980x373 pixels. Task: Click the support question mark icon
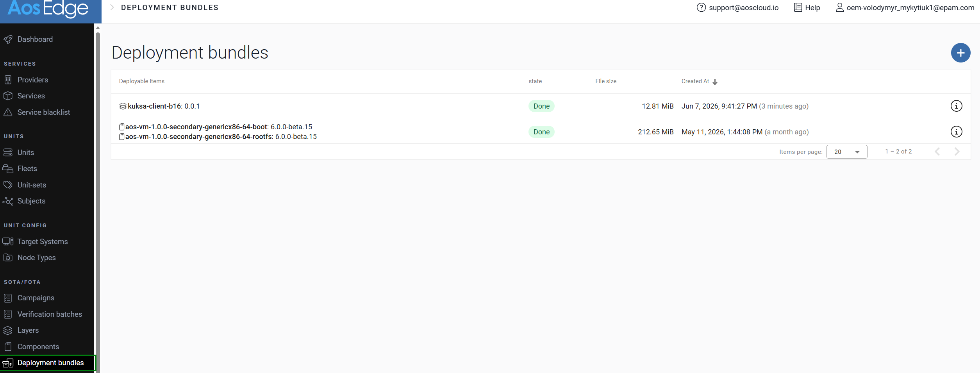click(701, 7)
